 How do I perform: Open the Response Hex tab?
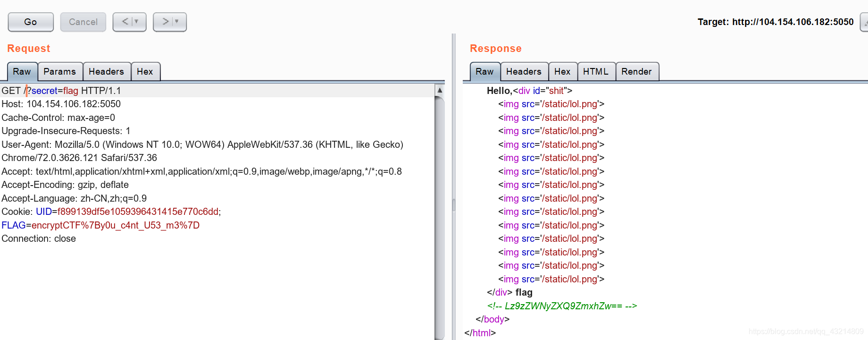[x=563, y=72]
